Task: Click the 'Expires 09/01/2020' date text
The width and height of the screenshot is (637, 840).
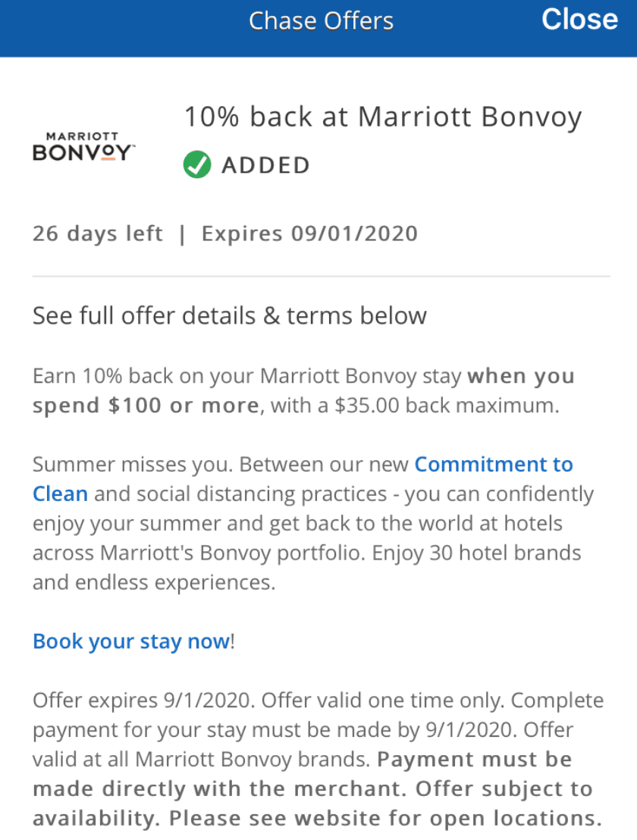Action: point(309,233)
